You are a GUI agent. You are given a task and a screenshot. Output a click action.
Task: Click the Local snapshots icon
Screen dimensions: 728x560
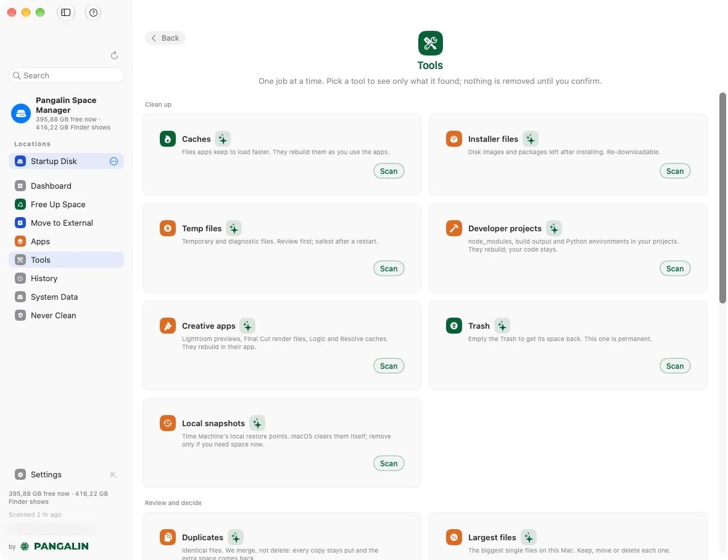(x=168, y=423)
